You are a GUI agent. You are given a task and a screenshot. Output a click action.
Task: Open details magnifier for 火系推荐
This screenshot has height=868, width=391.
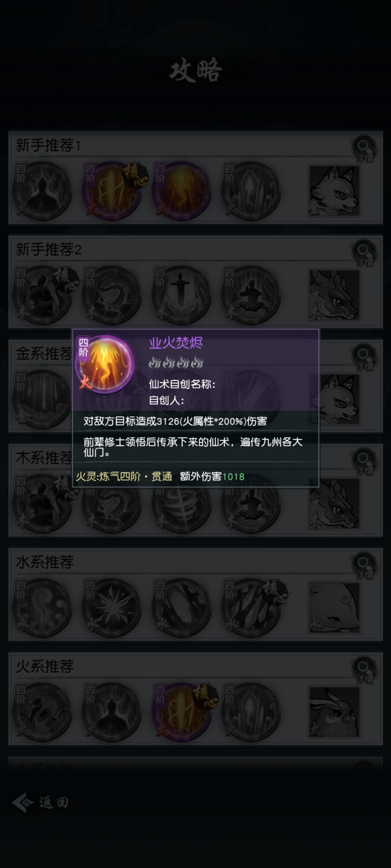tap(365, 670)
